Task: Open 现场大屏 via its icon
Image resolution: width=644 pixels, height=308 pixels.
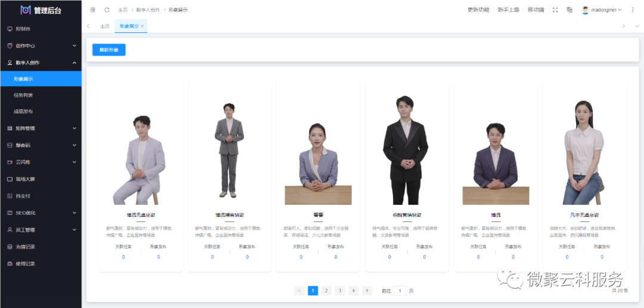Action: [10, 179]
